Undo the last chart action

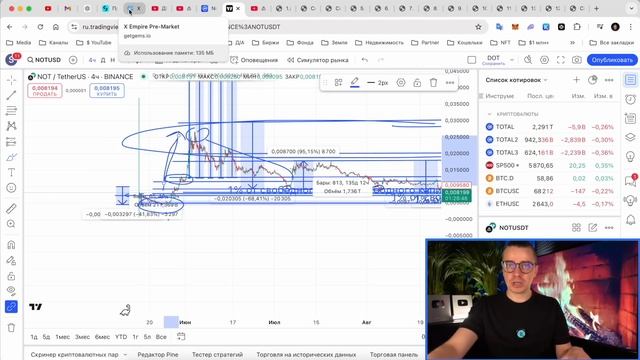[x=364, y=60]
